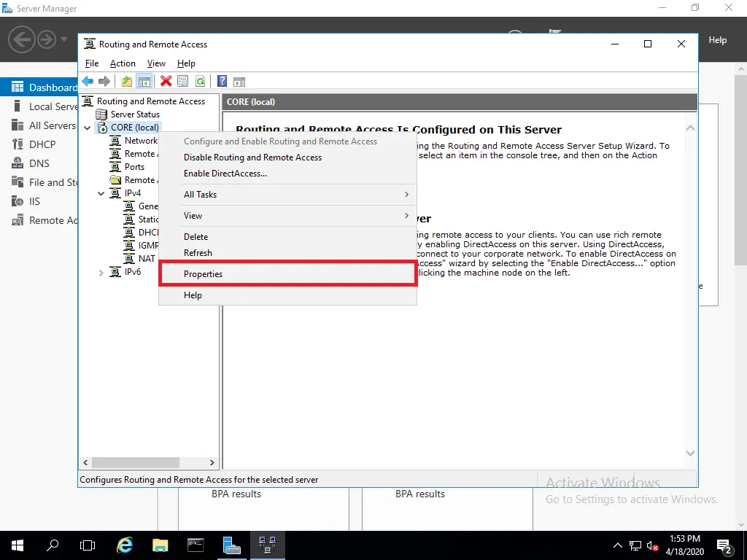Click the red X Delete toolbar icon
Screen dimensions: 747x560
point(166,82)
